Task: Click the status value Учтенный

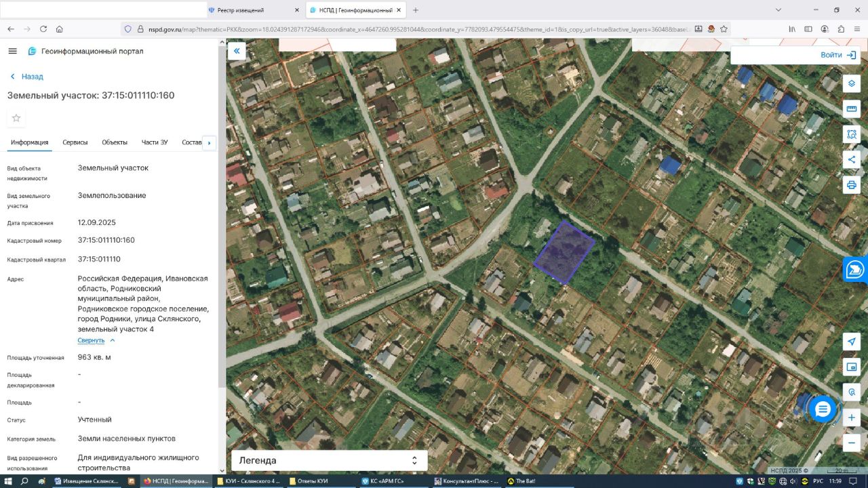Action: click(95, 420)
